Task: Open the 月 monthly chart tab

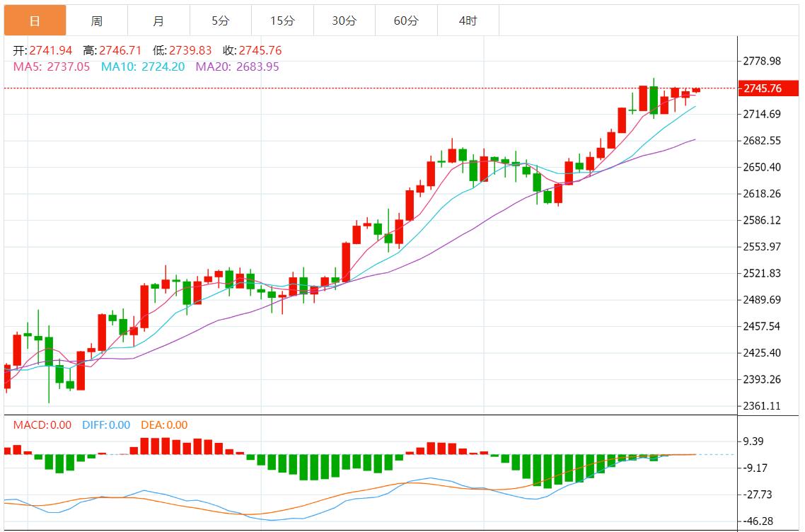Action: [x=158, y=21]
